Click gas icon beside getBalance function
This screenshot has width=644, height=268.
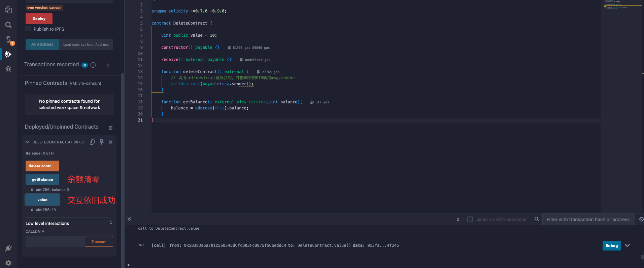312,102
